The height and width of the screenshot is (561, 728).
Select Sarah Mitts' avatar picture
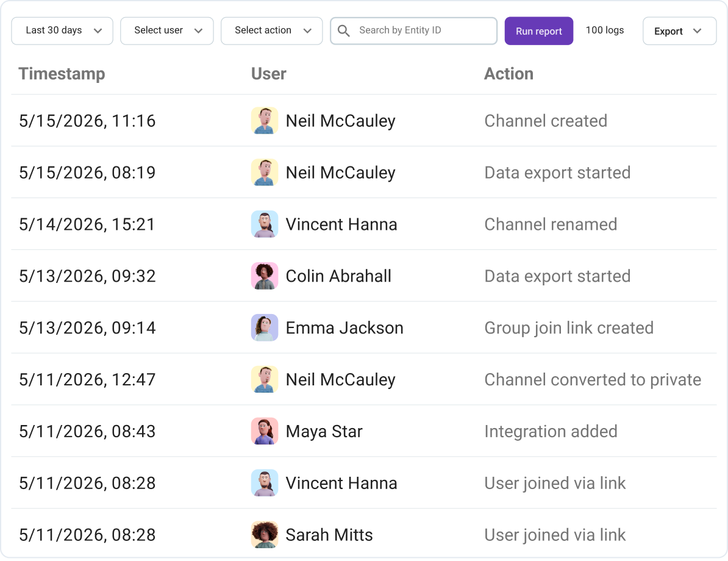pyautogui.click(x=265, y=535)
